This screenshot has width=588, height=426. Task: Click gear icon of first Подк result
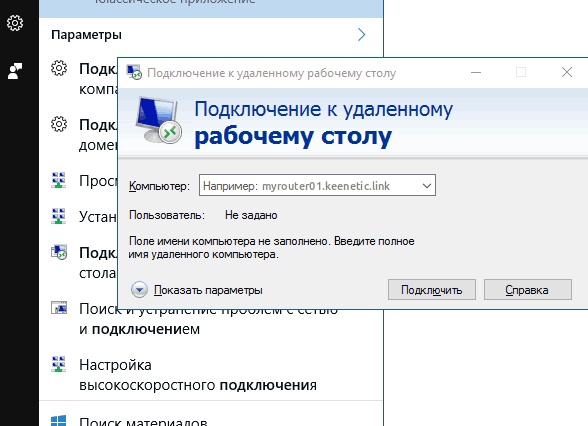click(x=59, y=68)
